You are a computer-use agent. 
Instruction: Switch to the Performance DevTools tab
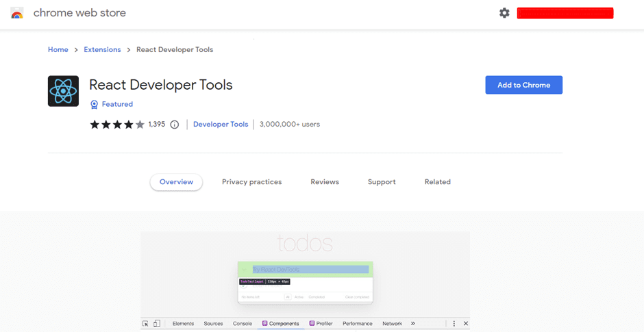pos(358,323)
